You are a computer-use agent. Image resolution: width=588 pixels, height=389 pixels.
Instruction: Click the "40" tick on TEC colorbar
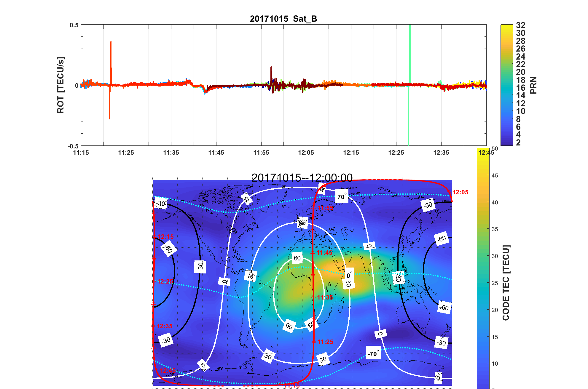pyautogui.click(x=495, y=202)
